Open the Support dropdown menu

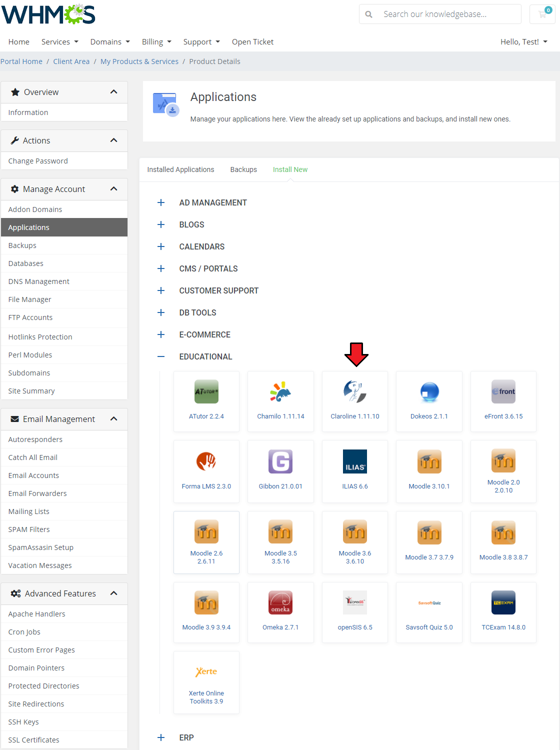(201, 42)
